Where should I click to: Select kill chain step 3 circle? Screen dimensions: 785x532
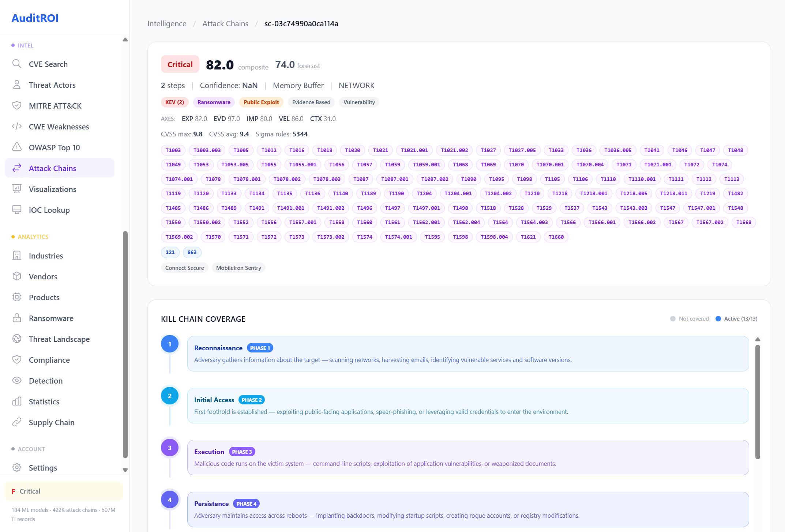[x=170, y=448]
